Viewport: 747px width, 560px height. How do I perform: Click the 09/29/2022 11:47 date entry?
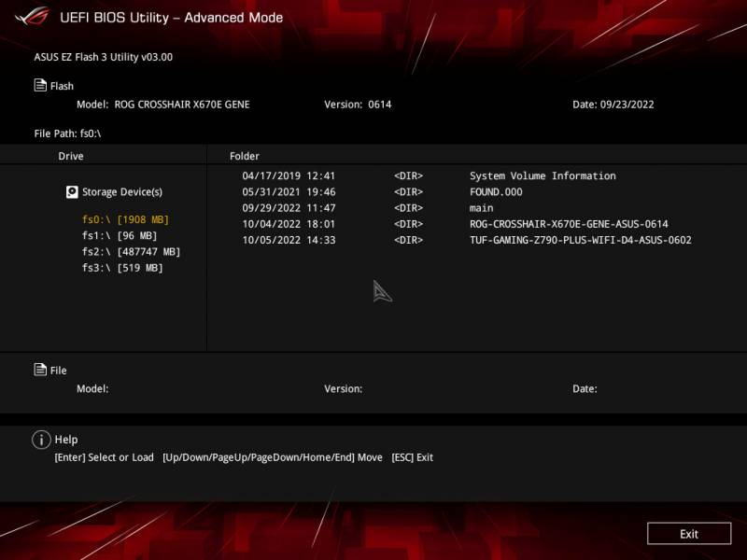[289, 208]
